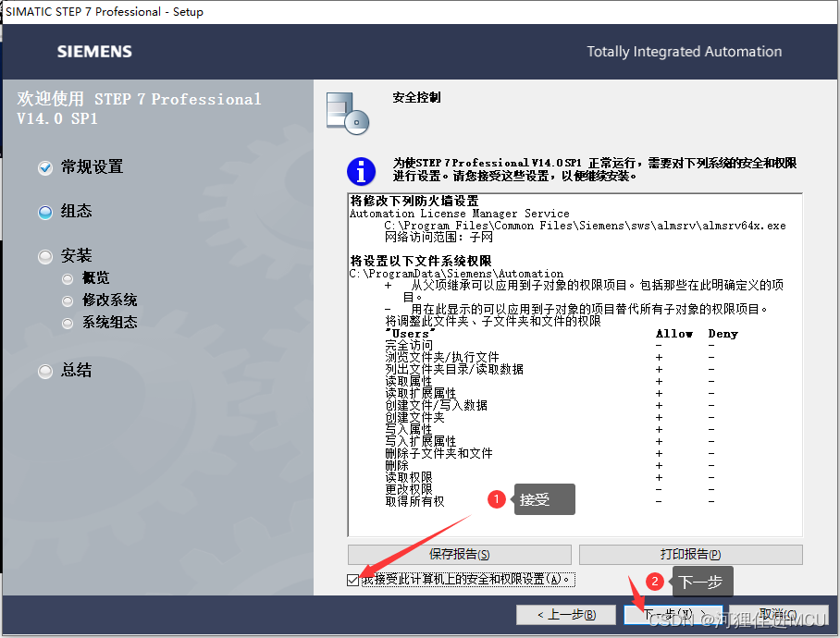Select the 修改系统 sub-step indicator
Viewport: 840px width, 638px height.
[68, 301]
